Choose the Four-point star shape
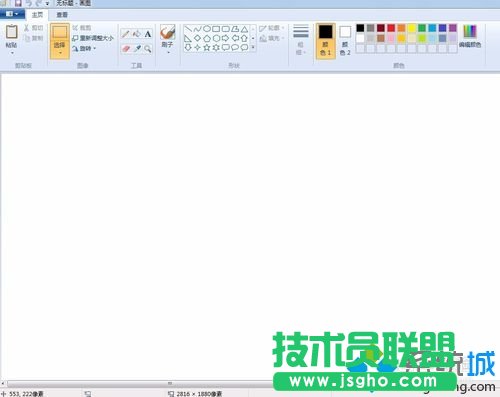The height and width of the screenshot is (397, 500). pyautogui.click(x=198, y=48)
